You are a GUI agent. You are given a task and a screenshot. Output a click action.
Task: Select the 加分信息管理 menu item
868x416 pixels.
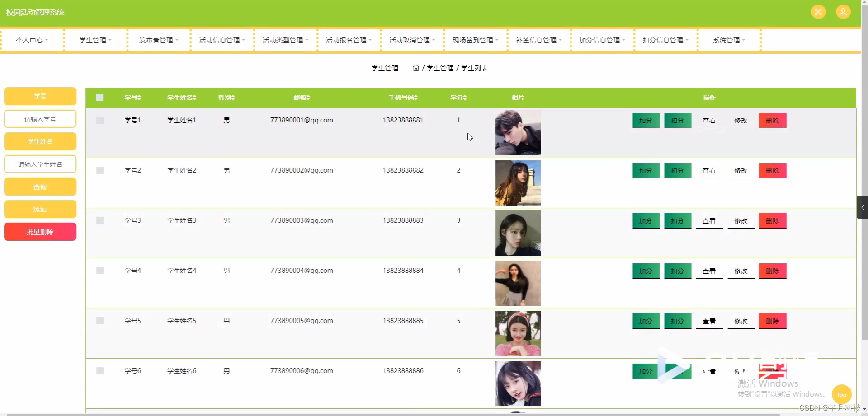tap(601, 40)
